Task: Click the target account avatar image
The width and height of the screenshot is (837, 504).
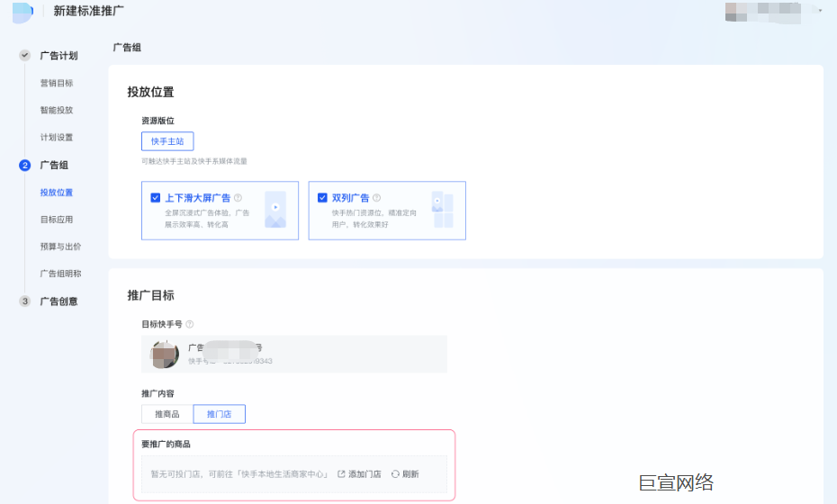Action: tap(165, 355)
